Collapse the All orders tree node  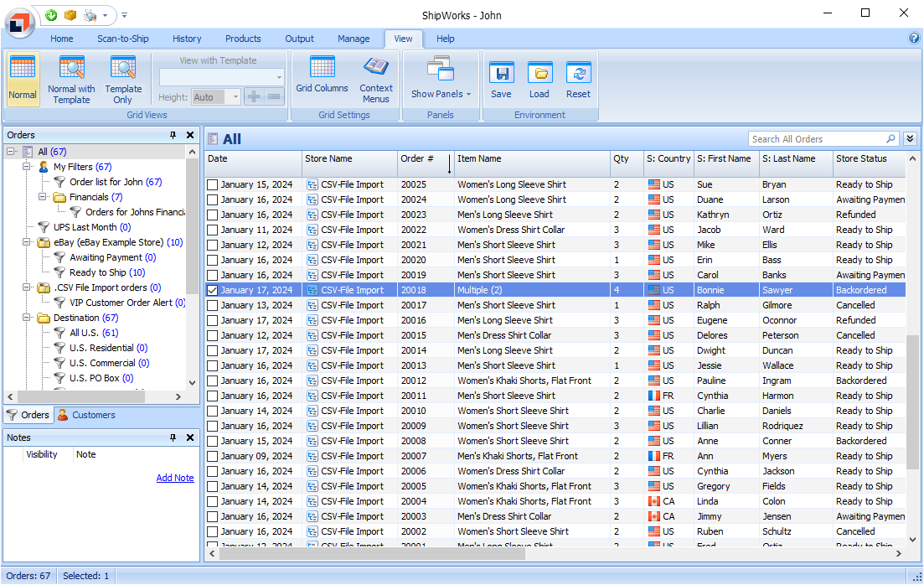[11, 152]
